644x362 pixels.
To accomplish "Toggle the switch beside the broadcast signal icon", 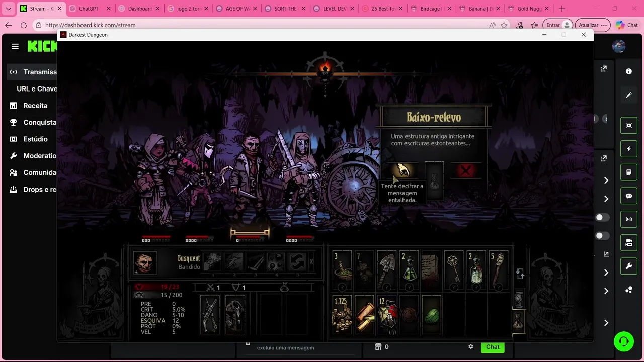I will 602,218.
